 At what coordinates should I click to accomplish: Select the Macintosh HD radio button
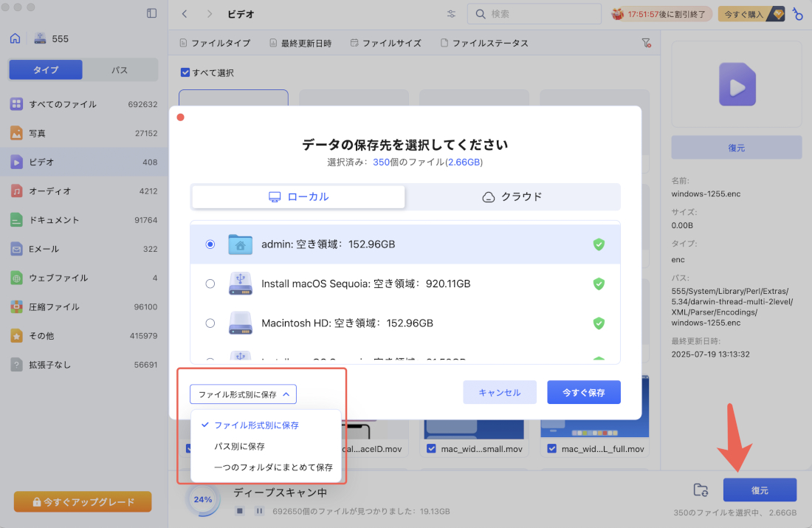click(x=210, y=323)
